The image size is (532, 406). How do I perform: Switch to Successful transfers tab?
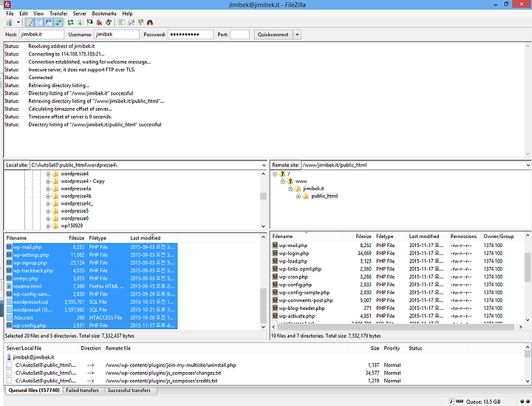129,390
